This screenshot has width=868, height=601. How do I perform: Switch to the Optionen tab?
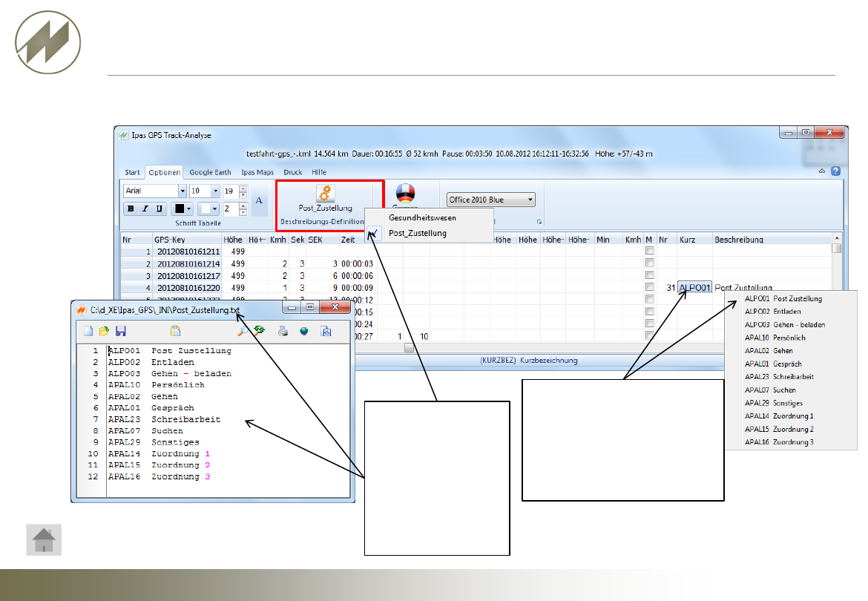165,172
